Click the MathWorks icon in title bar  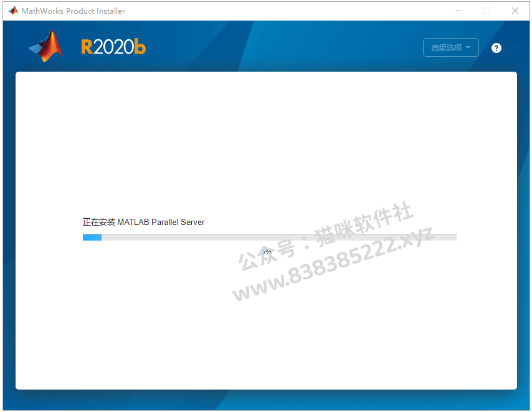(13, 11)
